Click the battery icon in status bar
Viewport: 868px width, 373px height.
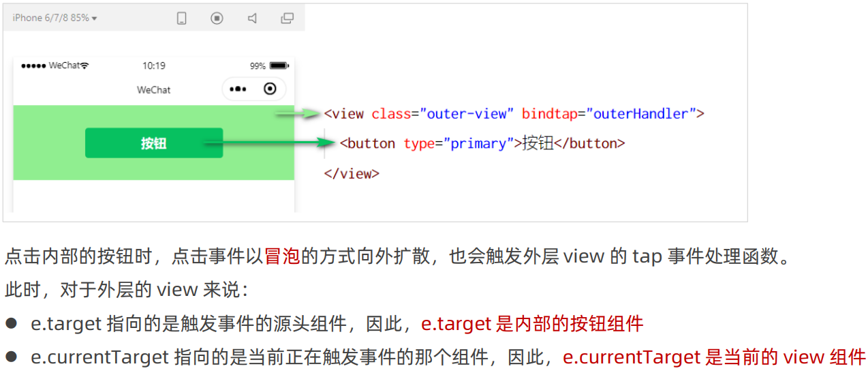click(x=279, y=66)
